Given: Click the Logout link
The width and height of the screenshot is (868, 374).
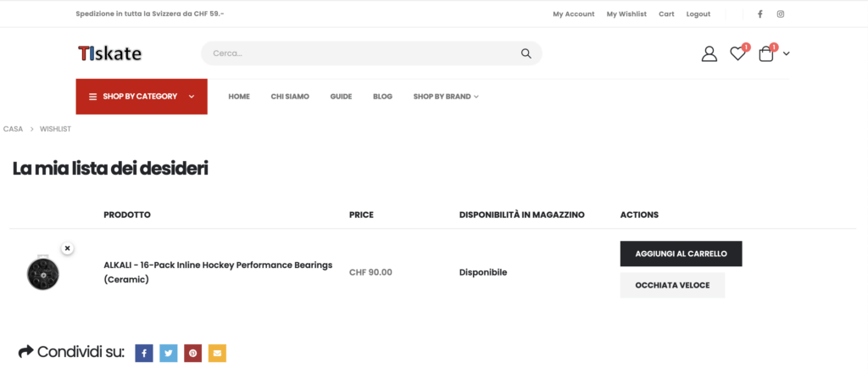Looking at the screenshot, I should pos(698,14).
